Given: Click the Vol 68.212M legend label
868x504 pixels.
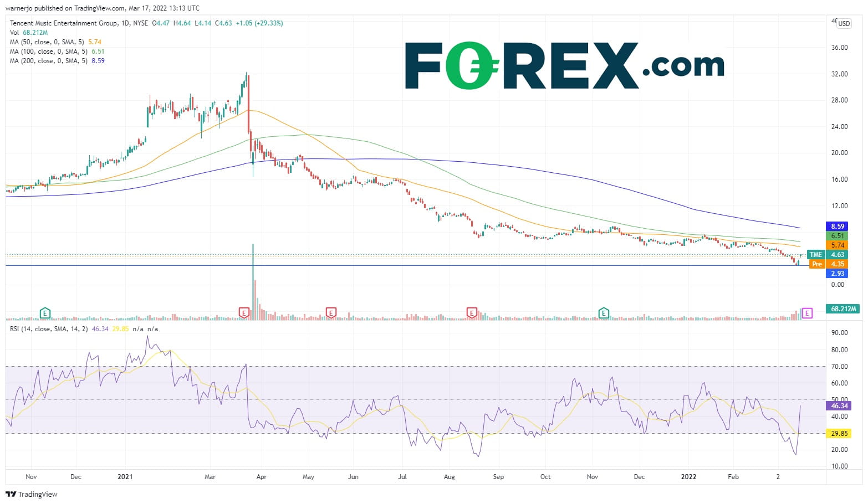Looking at the screenshot, I should [x=29, y=33].
